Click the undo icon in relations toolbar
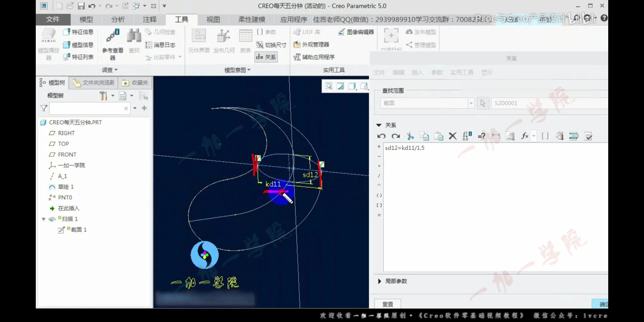Image resolution: width=644 pixels, height=322 pixels. coord(381,136)
